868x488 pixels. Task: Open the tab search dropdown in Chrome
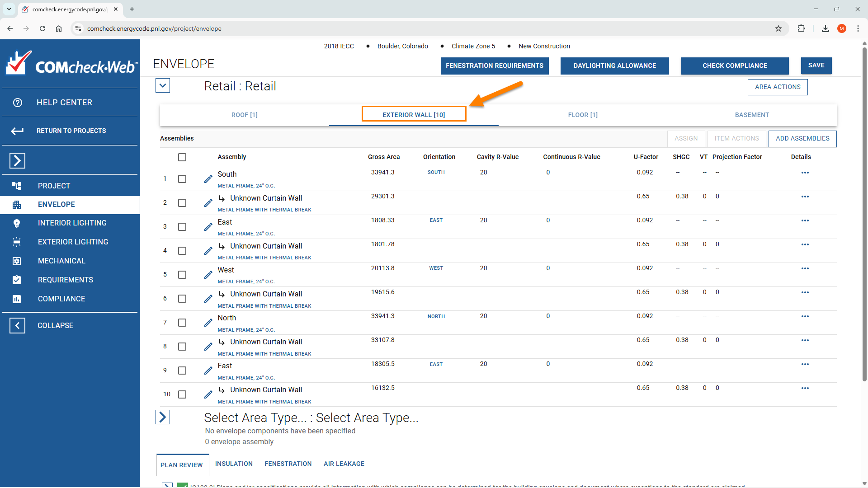(9, 9)
